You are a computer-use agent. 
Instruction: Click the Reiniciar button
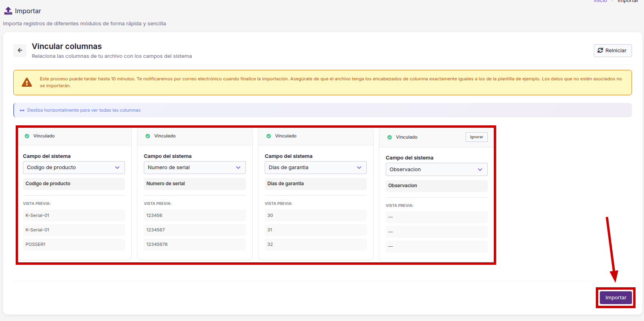point(613,51)
